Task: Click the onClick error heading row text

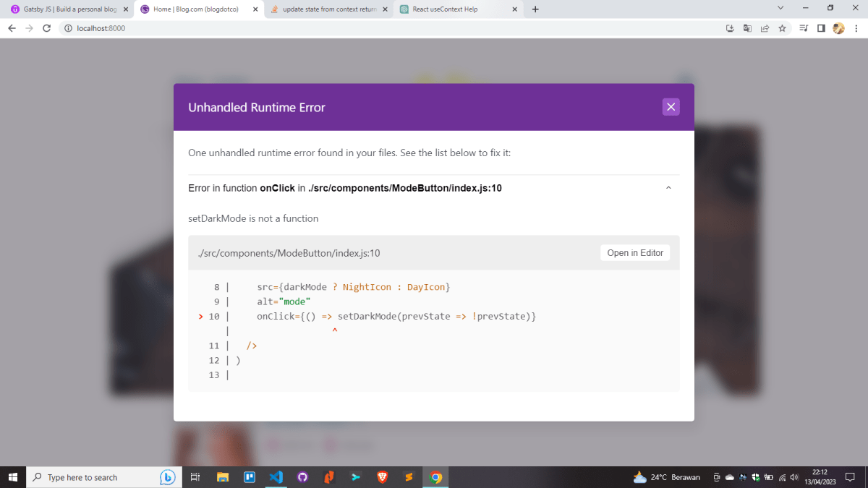Action: tap(345, 188)
